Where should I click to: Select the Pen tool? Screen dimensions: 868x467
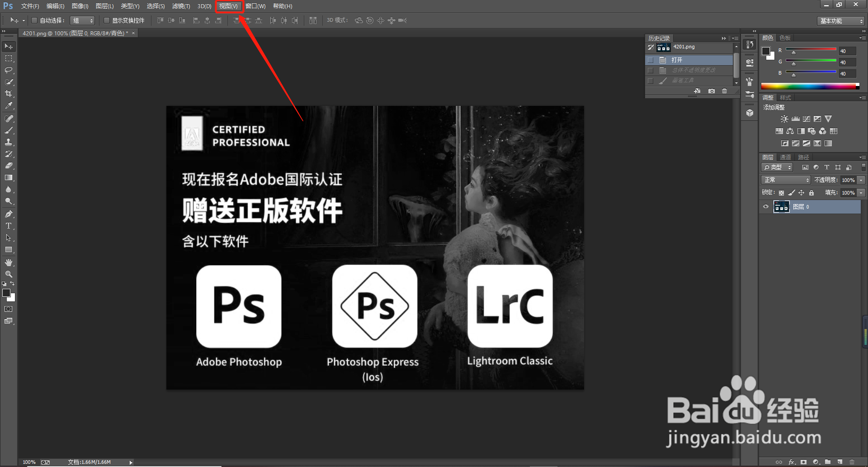(x=9, y=214)
